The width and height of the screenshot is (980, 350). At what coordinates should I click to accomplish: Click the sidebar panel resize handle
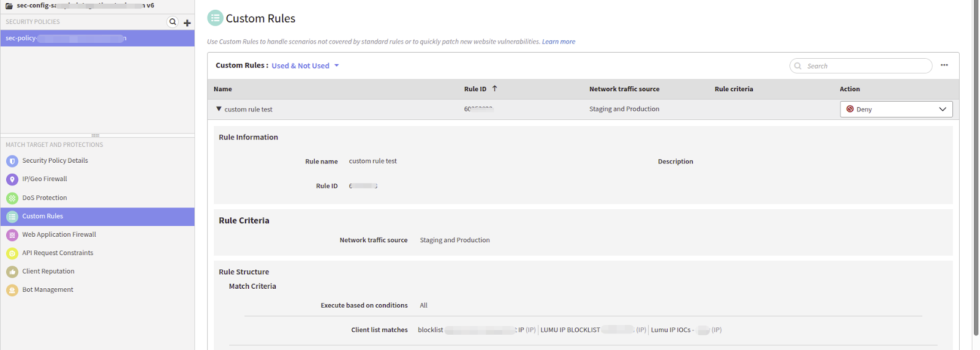[x=95, y=135]
